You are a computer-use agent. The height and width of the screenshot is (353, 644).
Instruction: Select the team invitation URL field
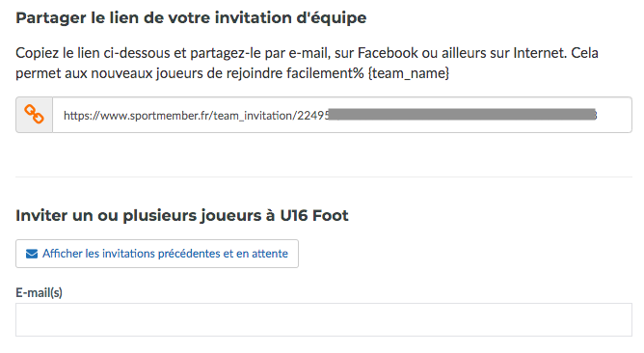[x=341, y=115]
